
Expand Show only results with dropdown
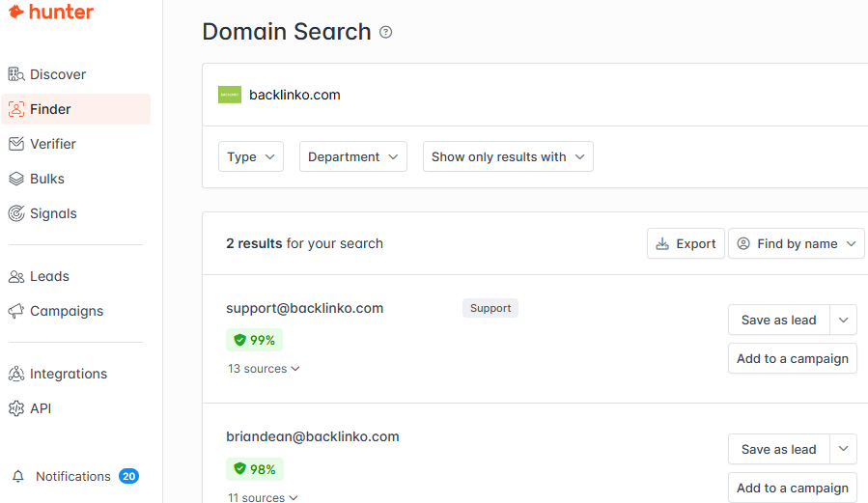pyautogui.click(x=508, y=156)
